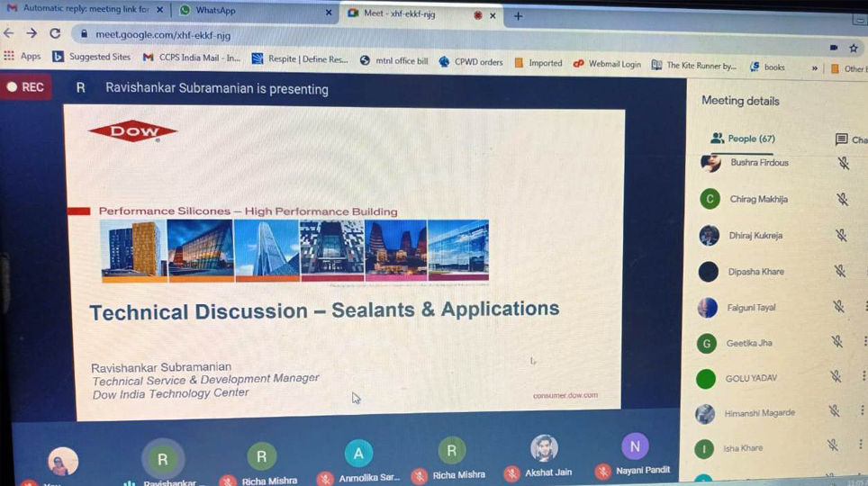The image size is (868, 486).
Task: Select Ravishankar presenter tile in bottom strip
Action: pos(162,463)
